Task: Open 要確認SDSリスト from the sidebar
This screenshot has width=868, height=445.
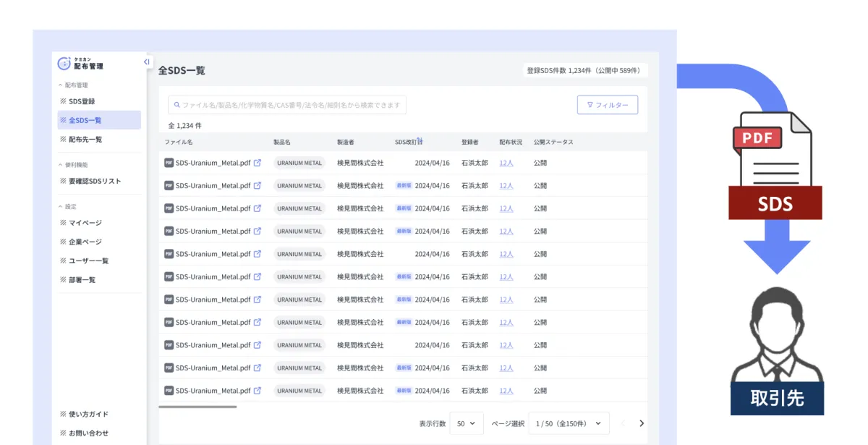Action: [95, 181]
